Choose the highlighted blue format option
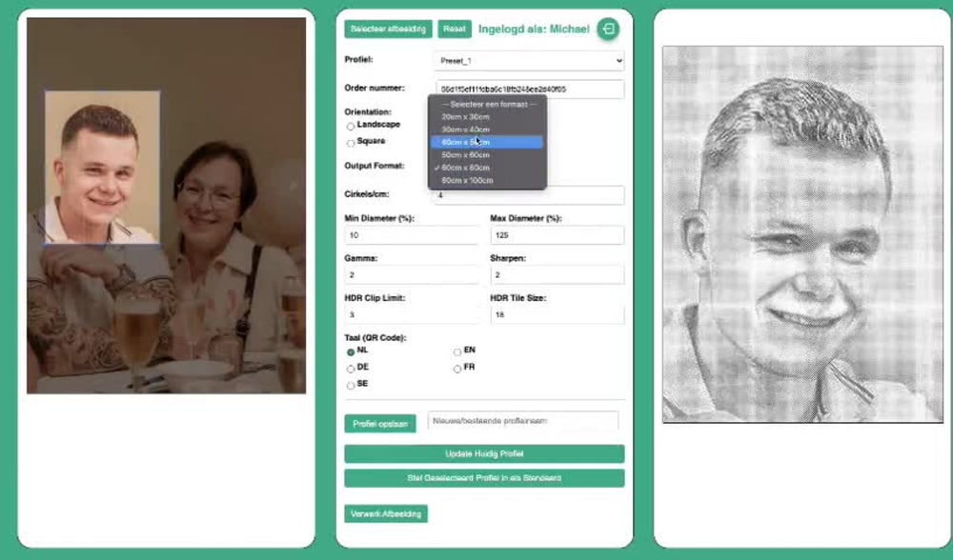This screenshot has width=953, height=560. click(487, 142)
